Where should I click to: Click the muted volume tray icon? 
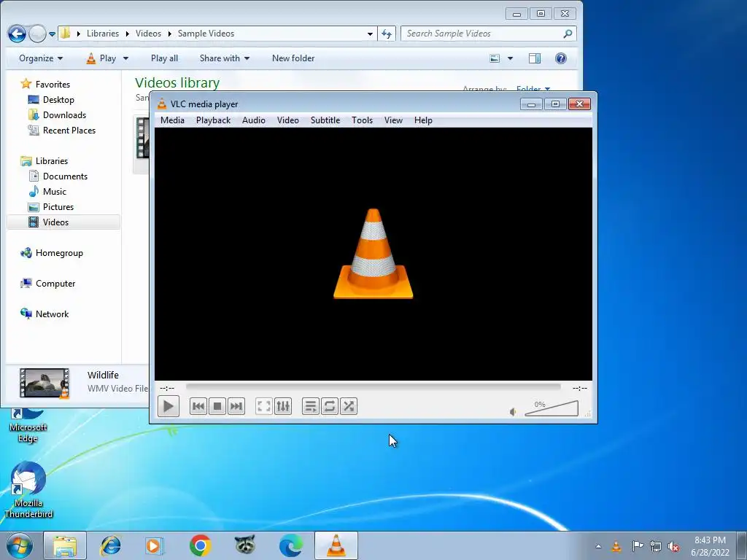coord(673,547)
